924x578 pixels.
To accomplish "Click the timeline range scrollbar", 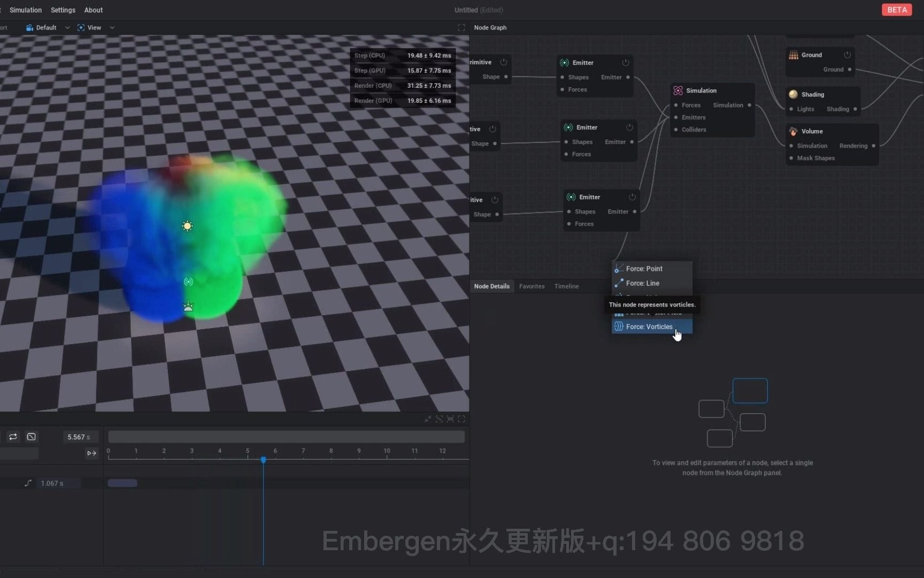I will (286, 437).
